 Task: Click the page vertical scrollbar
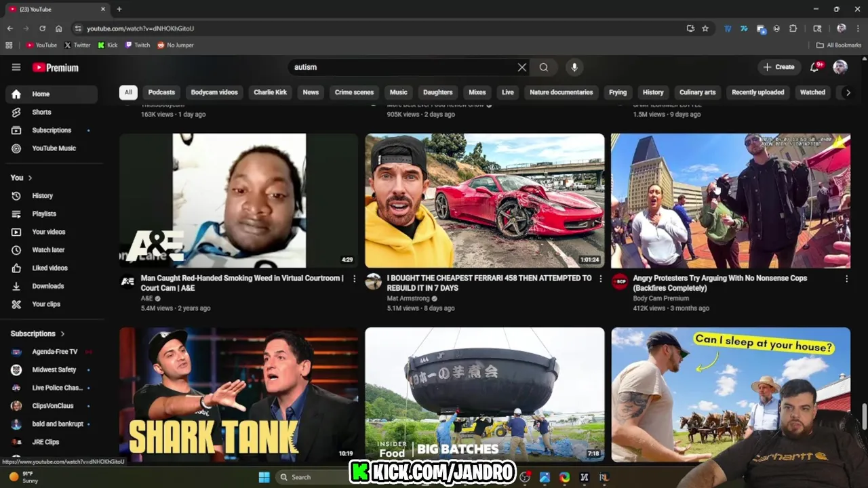(x=864, y=416)
